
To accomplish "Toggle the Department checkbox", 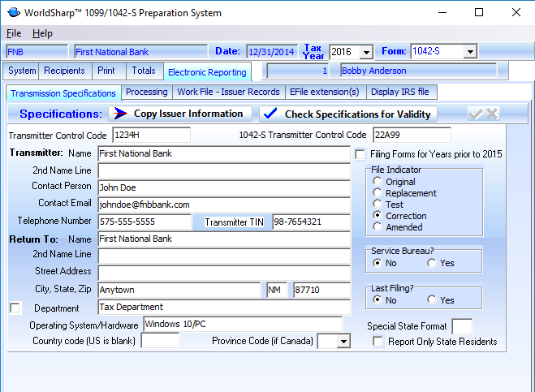I will [15, 308].
